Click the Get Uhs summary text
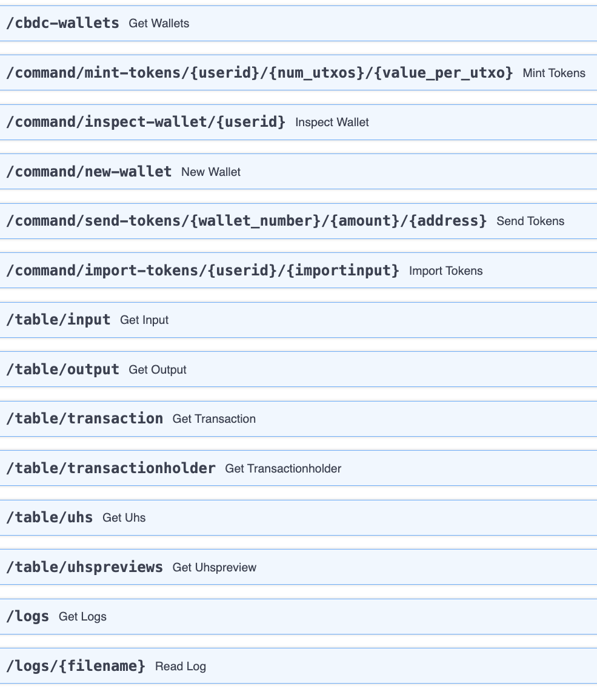The height and width of the screenshot is (700, 597). click(124, 517)
